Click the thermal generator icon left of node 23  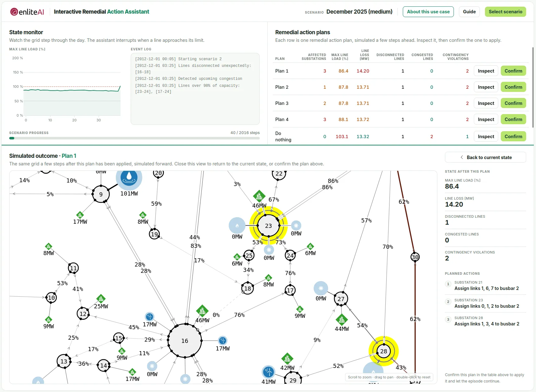[x=237, y=226]
